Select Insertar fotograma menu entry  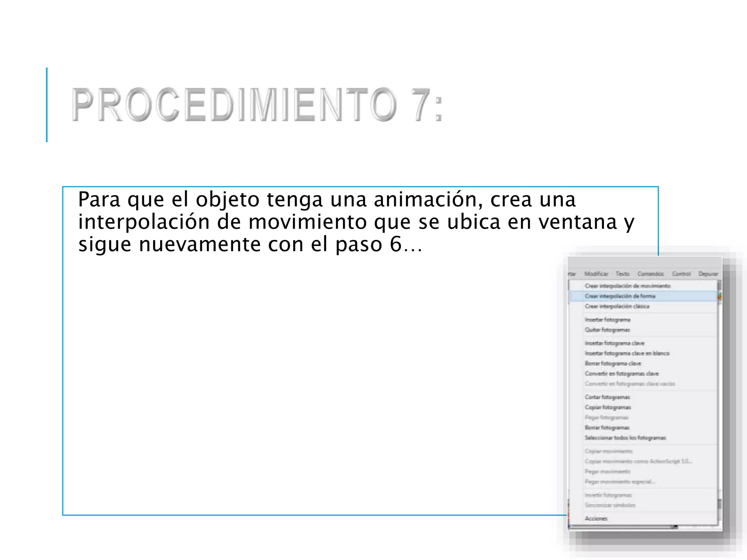(643, 320)
